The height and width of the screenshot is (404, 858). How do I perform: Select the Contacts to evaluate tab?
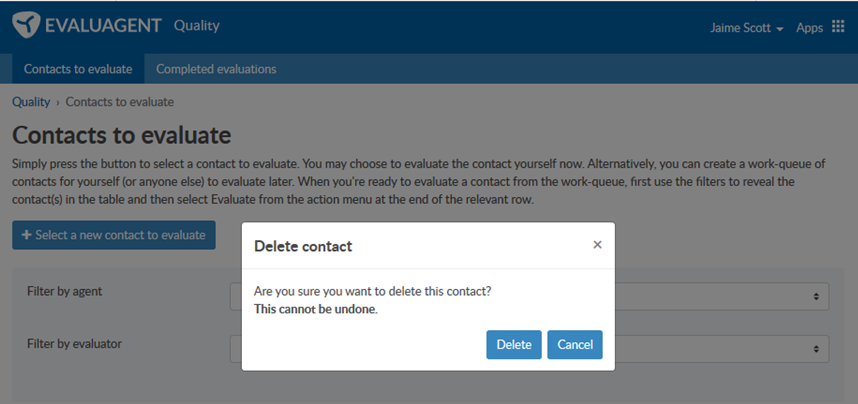tap(78, 69)
